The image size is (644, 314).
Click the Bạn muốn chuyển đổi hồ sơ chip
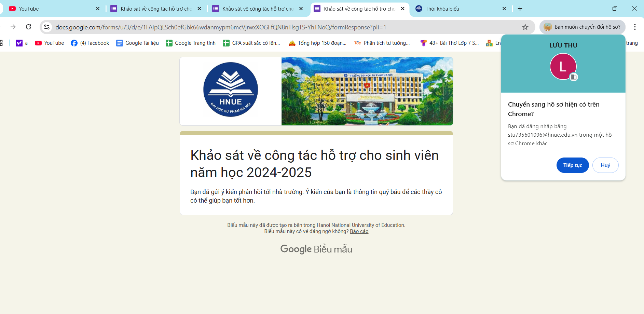click(x=583, y=27)
